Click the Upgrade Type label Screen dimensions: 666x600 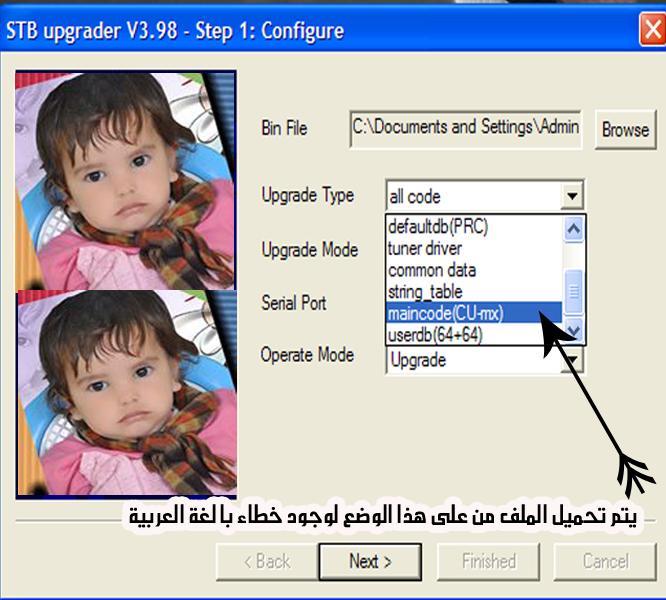tap(308, 195)
